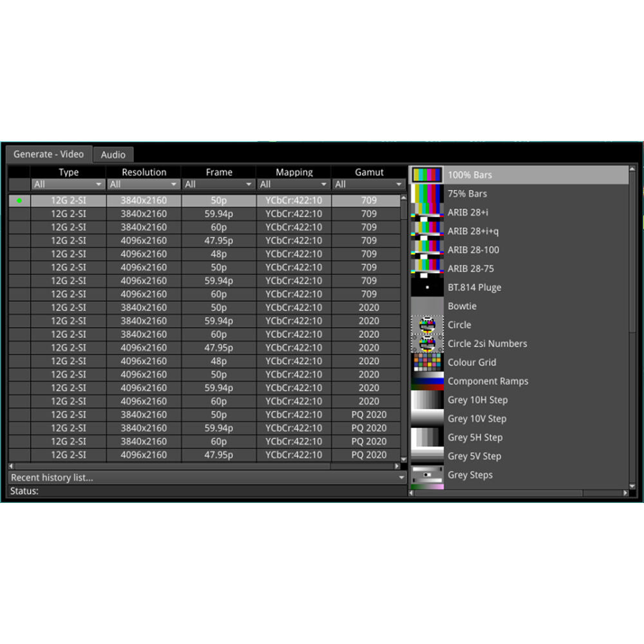Click the BT.814 Pluge label
Viewport: 644px width, 644px height.
(475, 287)
